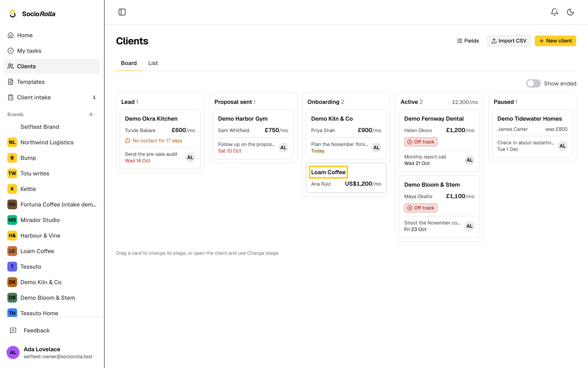Click the FC badge next to Fortuna Coffee

[12, 204]
